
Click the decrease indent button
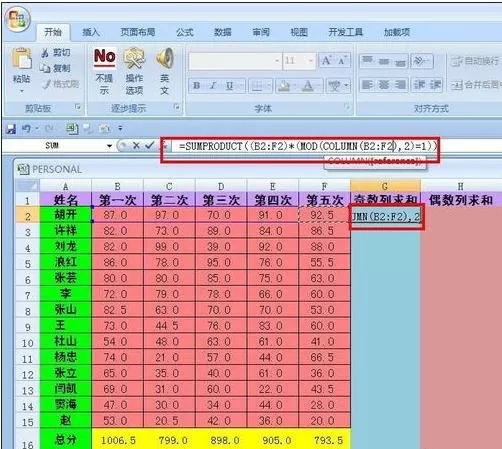[x=419, y=85]
